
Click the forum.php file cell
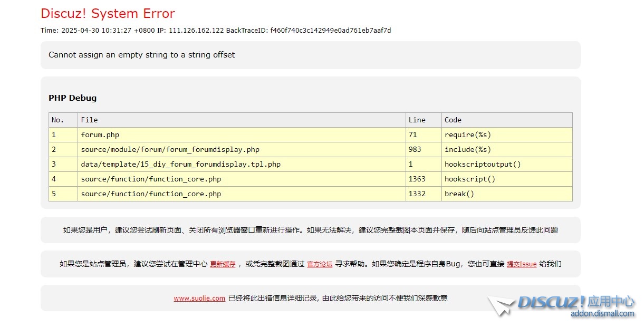[242, 134]
